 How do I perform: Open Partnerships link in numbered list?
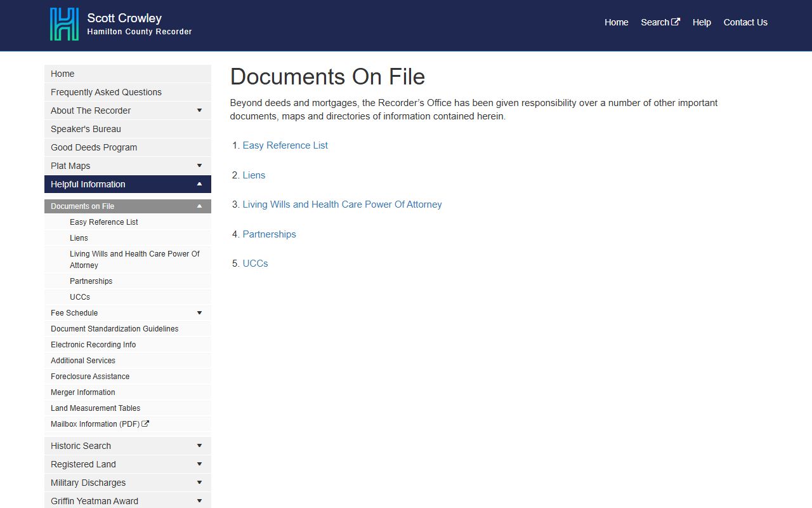pyautogui.click(x=269, y=234)
